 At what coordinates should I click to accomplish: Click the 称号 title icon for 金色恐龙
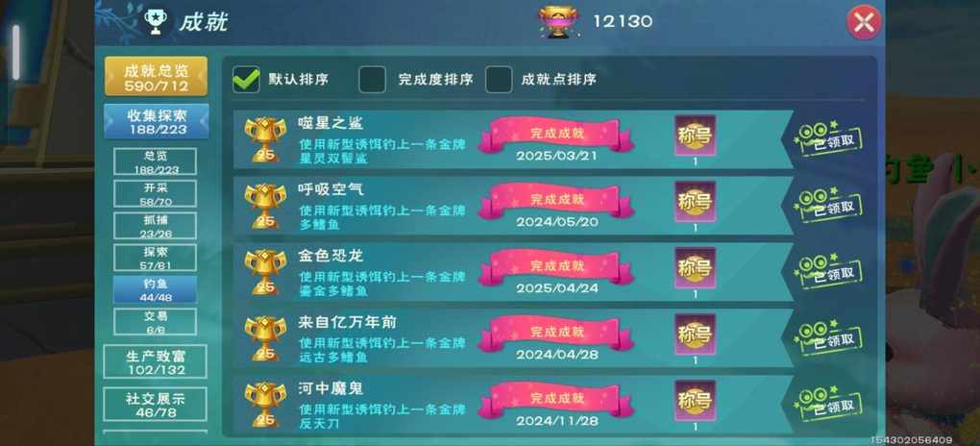click(695, 268)
